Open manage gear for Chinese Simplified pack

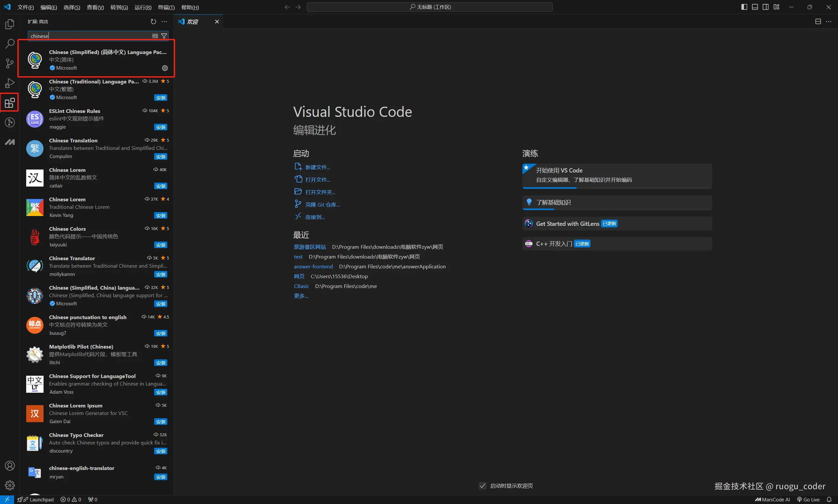tap(165, 68)
